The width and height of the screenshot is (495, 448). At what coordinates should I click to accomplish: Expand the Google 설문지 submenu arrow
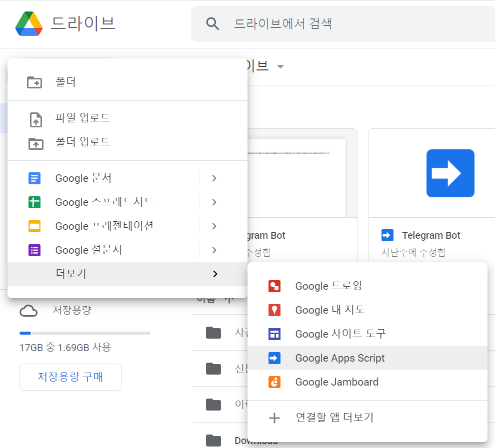(x=214, y=250)
